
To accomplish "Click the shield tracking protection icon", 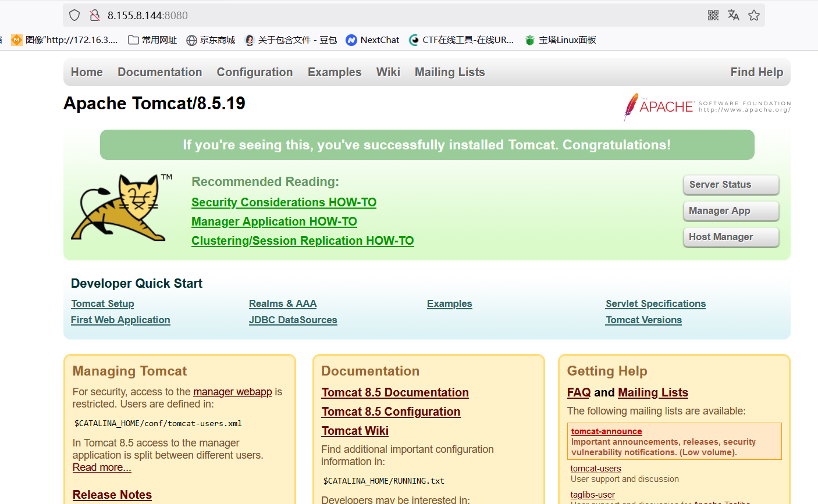I will click(74, 15).
